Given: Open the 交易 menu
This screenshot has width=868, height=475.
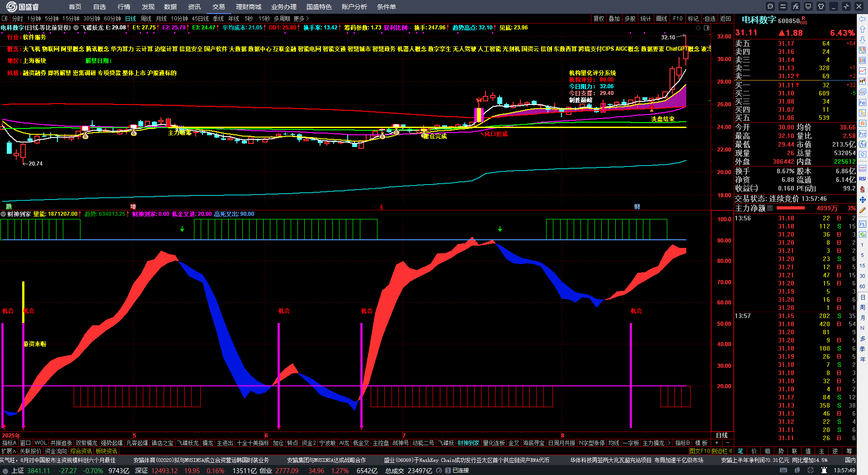Looking at the screenshot, I should click(x=219, y=7).
